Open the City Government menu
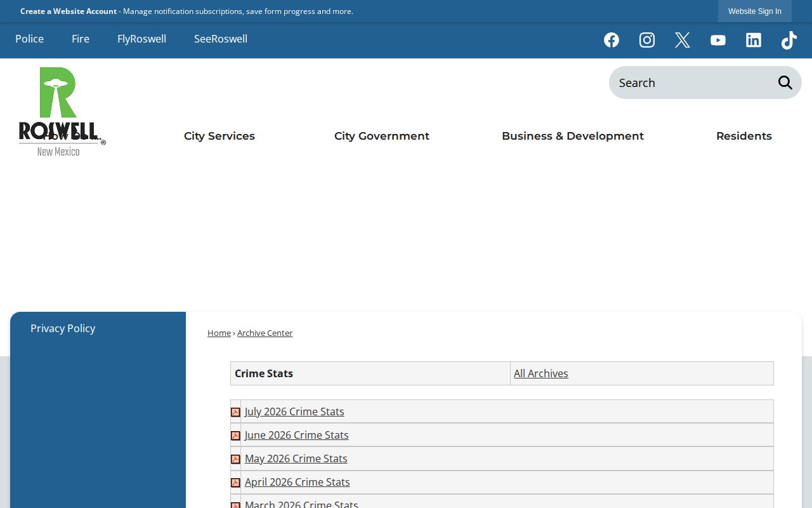This screenshot has height=508, width=812. [x=382, y=136]
